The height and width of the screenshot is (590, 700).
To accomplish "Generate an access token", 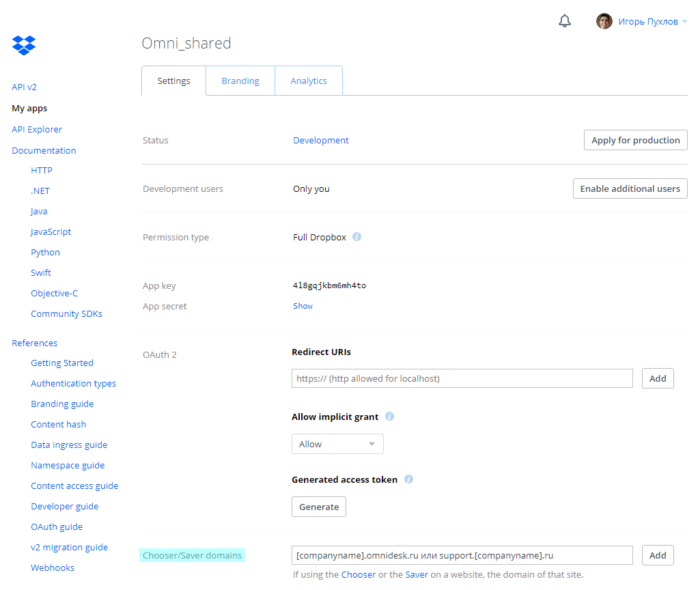I will tap(319, 507).
